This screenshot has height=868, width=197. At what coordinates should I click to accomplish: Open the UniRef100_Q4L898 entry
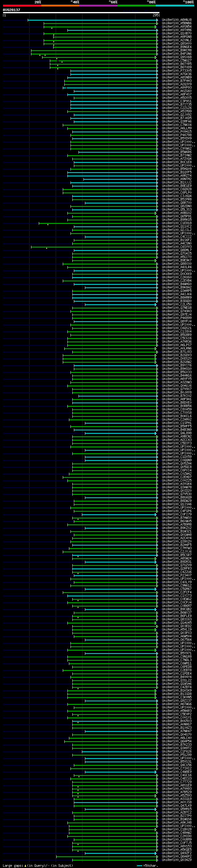[x=177, y=433]
